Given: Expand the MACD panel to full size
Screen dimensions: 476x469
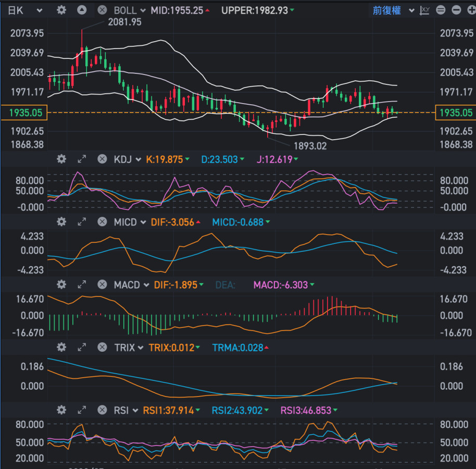Looking at the screenshot, I should click(x=82, y=285).
